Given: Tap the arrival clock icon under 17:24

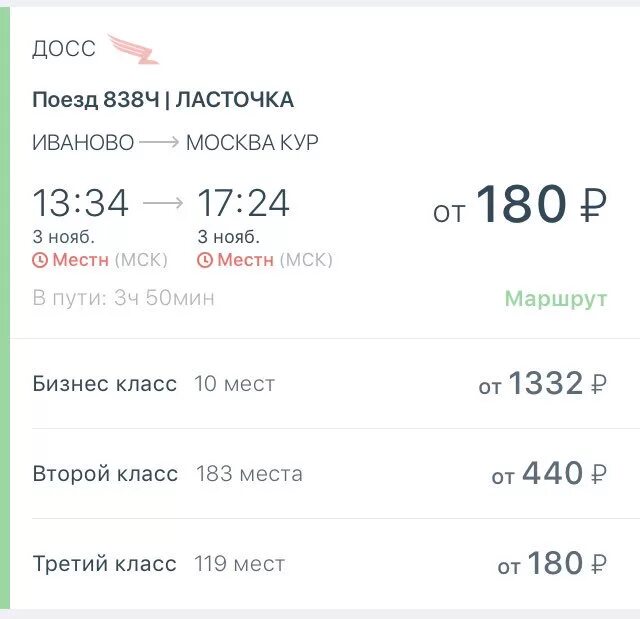Looking at the screenshot, I should (x=205, y=260).
